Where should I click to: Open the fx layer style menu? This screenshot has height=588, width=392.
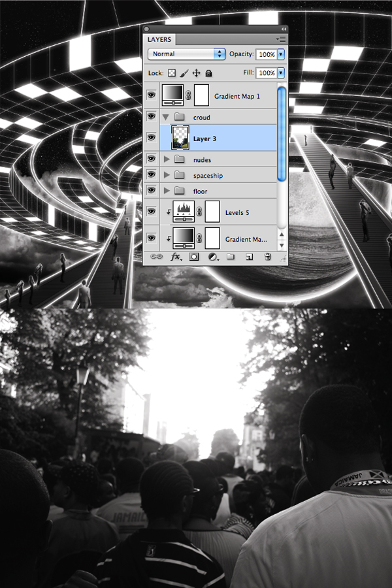[x=175, y=257]
